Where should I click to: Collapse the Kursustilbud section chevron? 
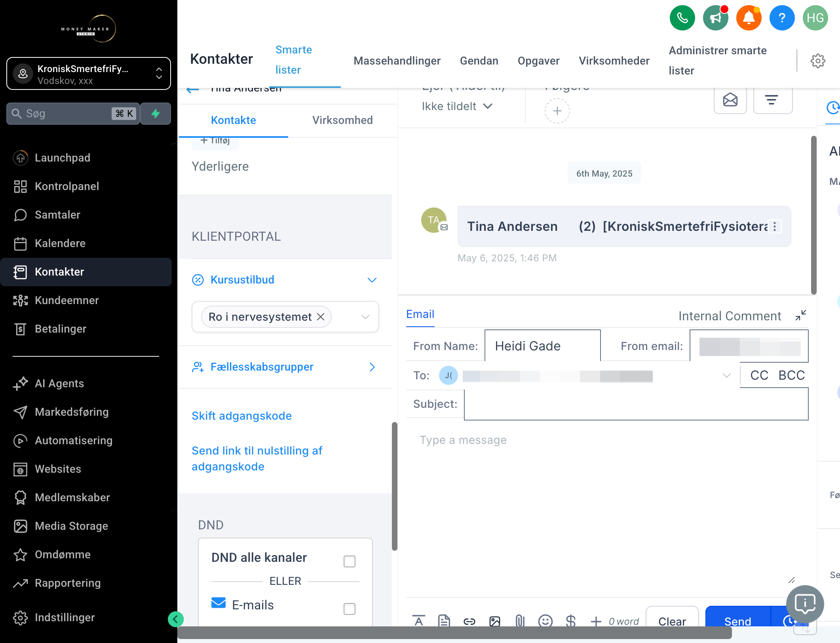372,280
